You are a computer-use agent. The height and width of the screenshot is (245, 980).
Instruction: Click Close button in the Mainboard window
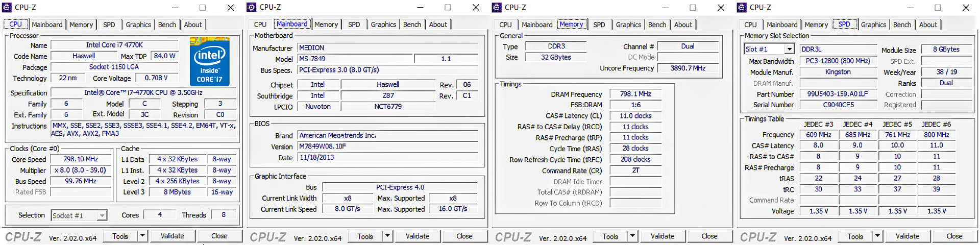tap(464, 236)
